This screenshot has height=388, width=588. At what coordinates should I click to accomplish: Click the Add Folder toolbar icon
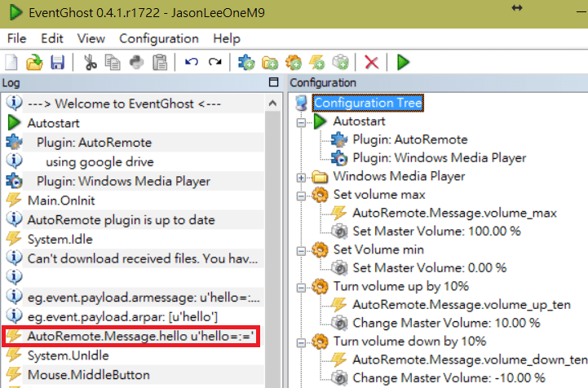click(x=269, y=62)
